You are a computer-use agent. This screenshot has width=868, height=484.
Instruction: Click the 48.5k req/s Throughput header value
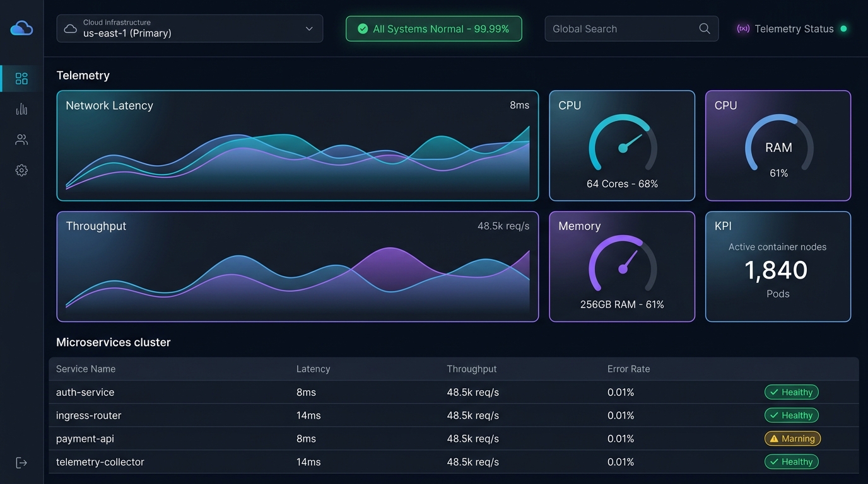pos(503,226)
